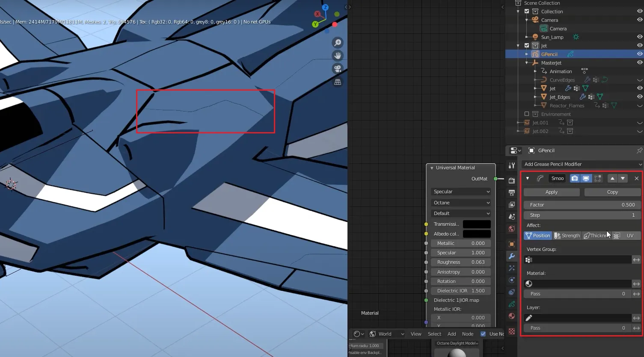Open Add Grease Pencil Modifier dropdown
The image size is (644, 357).
[582, 164]
